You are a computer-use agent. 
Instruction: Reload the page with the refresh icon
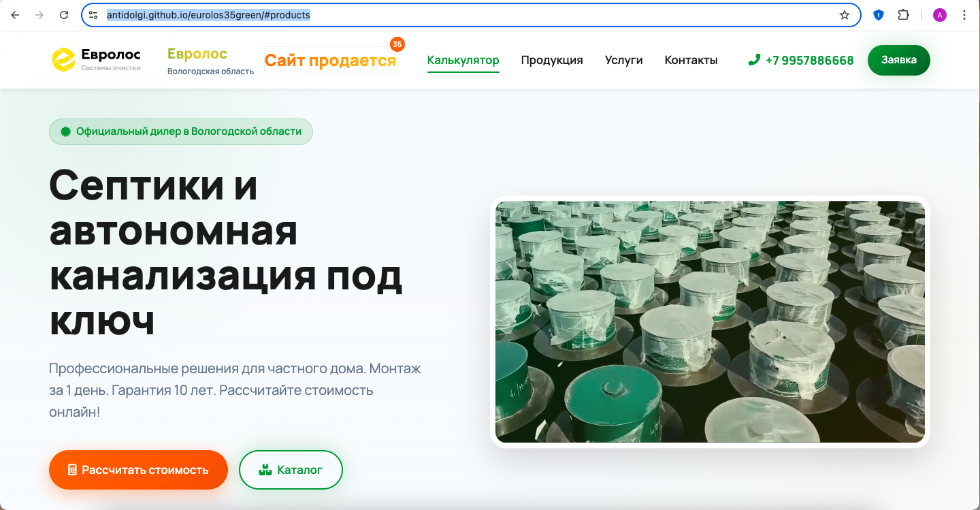64,15
